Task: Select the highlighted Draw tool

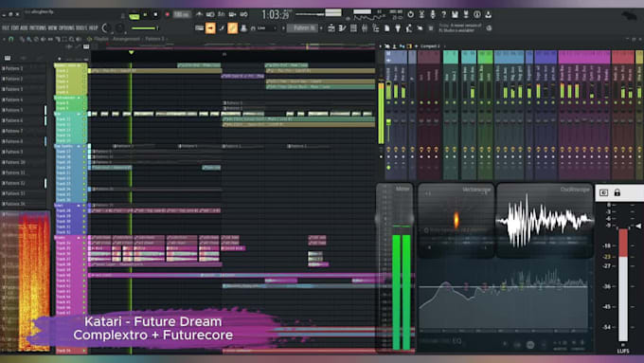Action: 210,27
